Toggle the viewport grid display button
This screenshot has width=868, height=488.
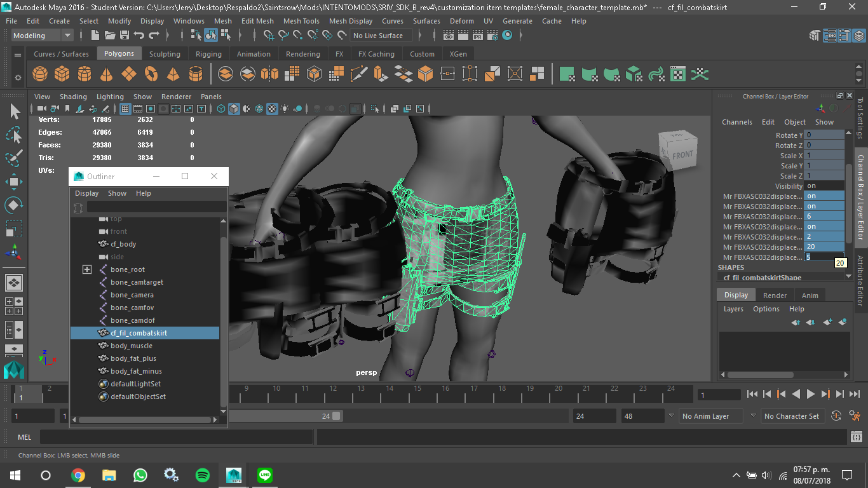click(x=125, y=109)
